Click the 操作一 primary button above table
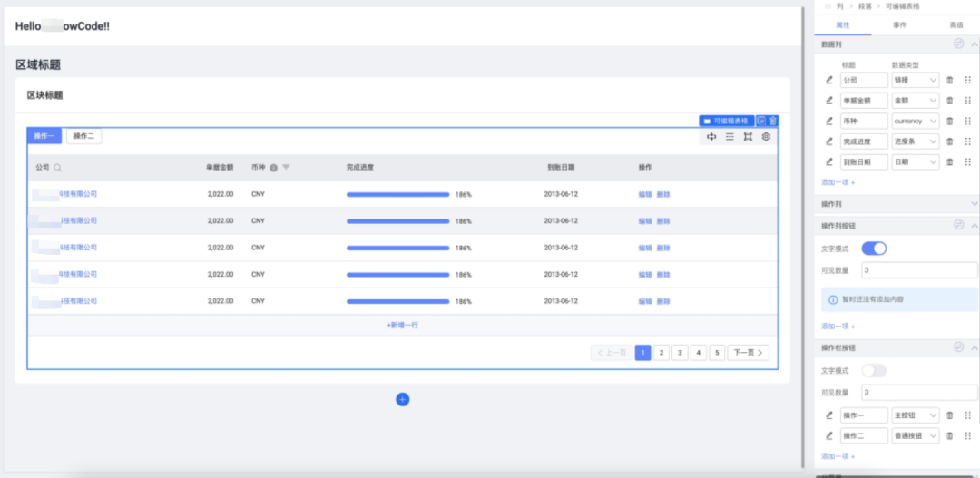Viewport: 980px width, 478px height. (x=44, y=136)
